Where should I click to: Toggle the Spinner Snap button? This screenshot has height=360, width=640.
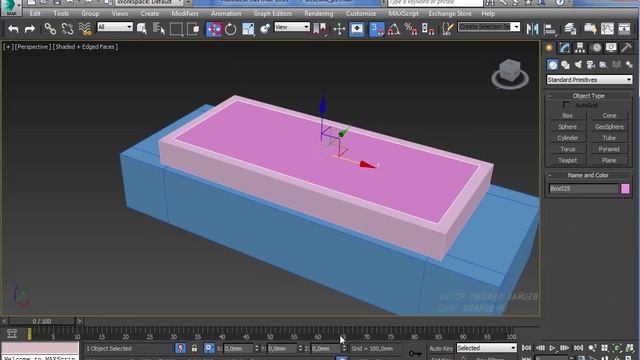coord(428,29)
